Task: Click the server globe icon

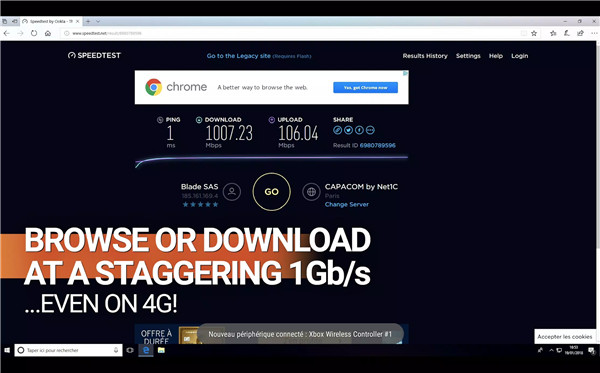Action: [x=311, y=192]
